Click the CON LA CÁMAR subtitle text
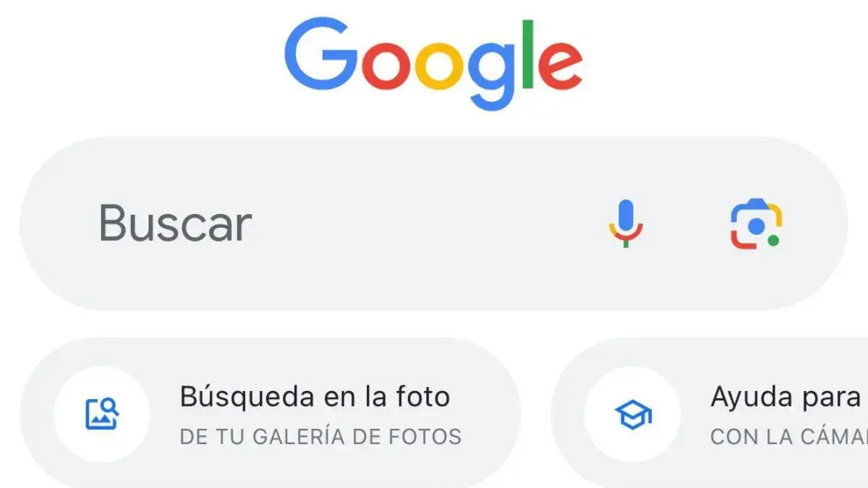Viewport: 868px width, 488px height. (x=789, y=437)
